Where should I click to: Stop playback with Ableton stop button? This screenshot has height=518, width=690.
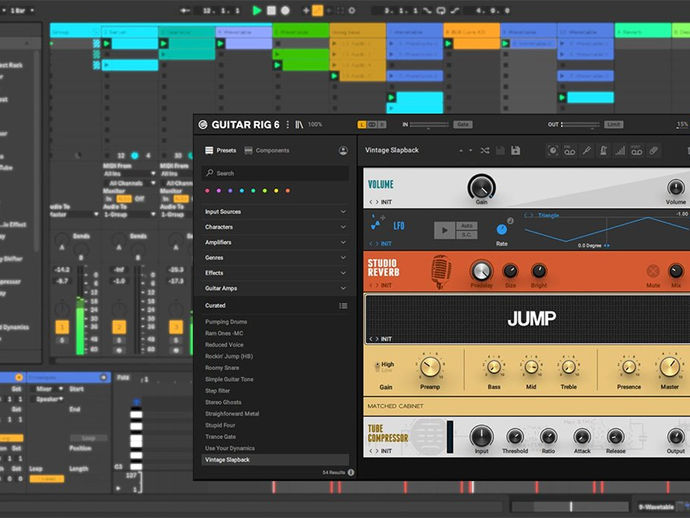click(x=272, y=11)
